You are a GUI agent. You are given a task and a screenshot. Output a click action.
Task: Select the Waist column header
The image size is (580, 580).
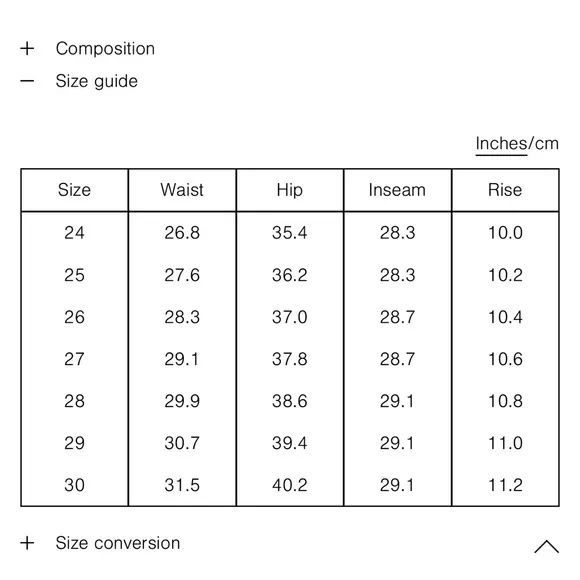(182, 190)
